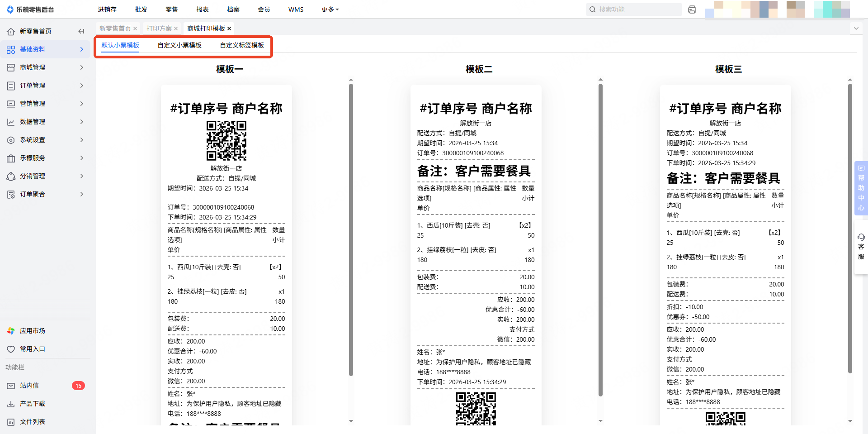This screenshot has width=868, height=434.
Task: Open the 文件列表 file list icon
Action: coord(11,422)
